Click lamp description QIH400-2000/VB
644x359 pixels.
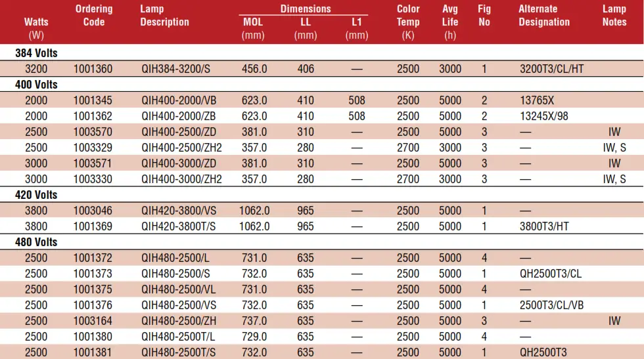coord(179,100)
